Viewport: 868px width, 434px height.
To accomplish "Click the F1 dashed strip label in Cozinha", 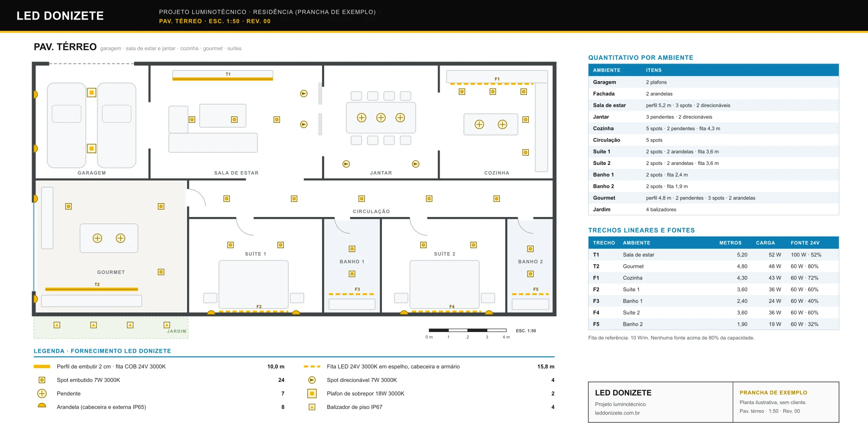I will click(497, 79).
